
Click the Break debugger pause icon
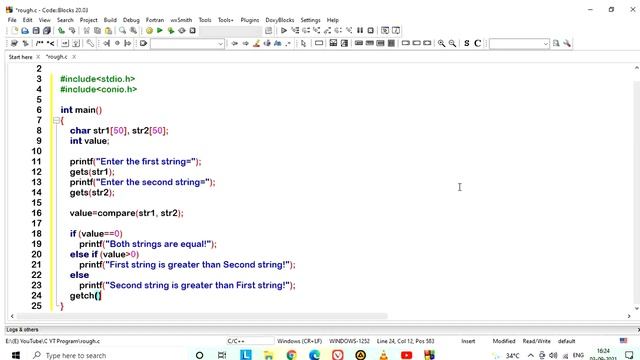360,31
